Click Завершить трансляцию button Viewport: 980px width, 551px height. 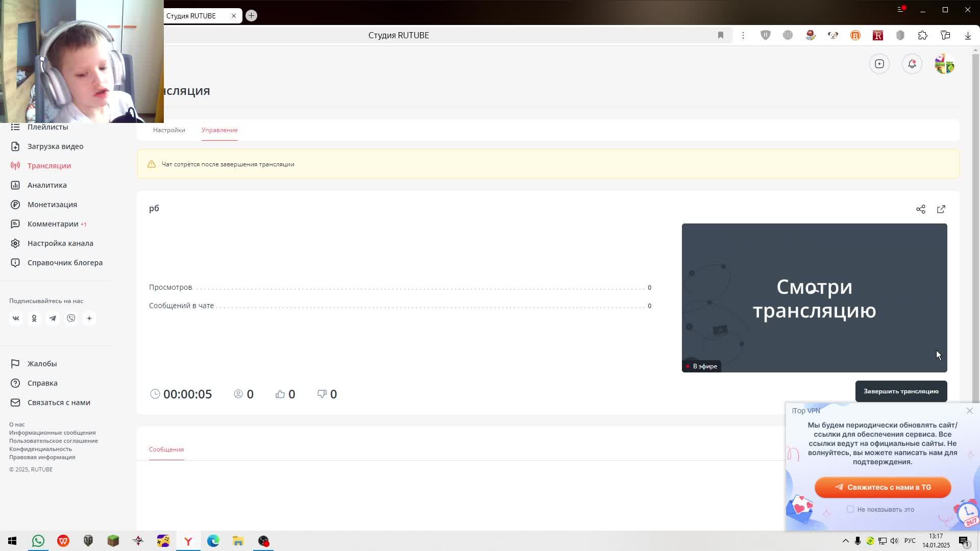tap(900, 391)
